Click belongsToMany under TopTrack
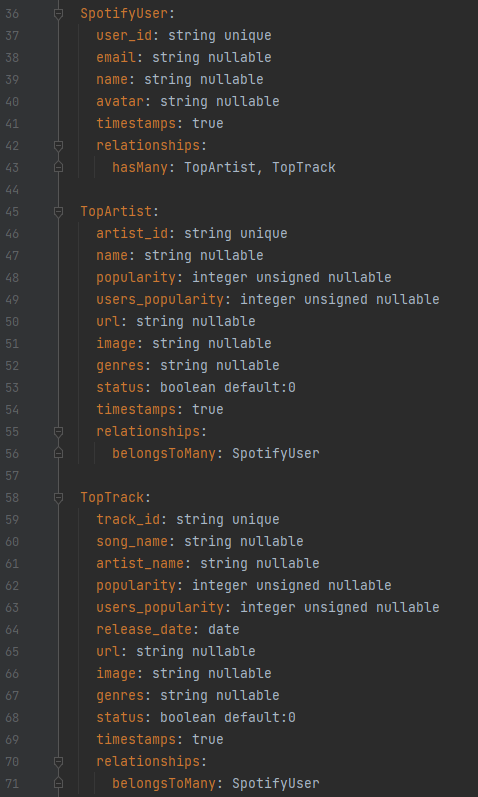This screenshot has width=478, height=797. 164,783
